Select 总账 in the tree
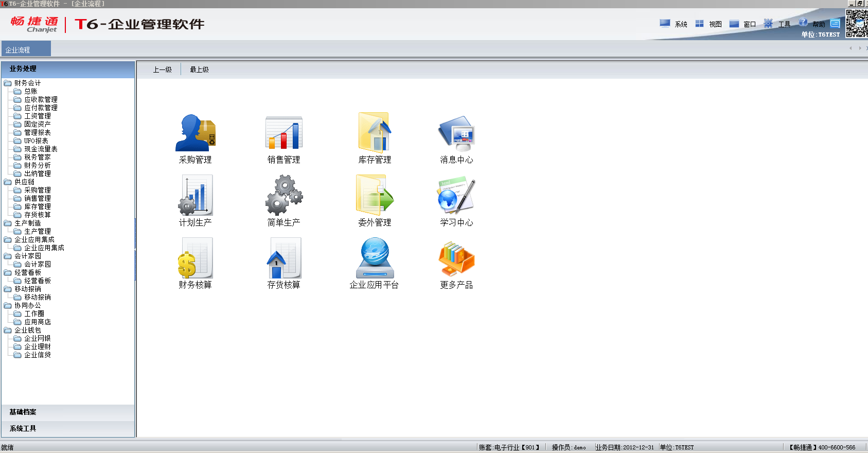Viewport: 868px width, 453px height. click(x=30, y=91)
